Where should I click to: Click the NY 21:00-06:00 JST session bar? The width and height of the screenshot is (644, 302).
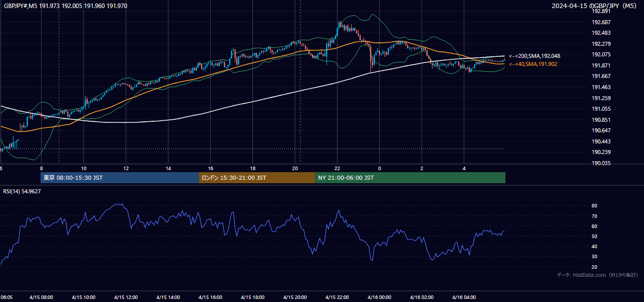[410, 178]
